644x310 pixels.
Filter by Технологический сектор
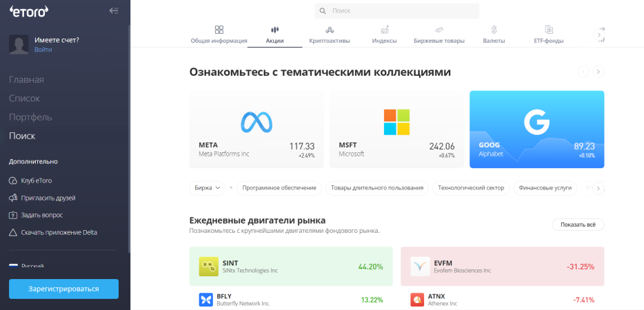(x=471, y=188)
